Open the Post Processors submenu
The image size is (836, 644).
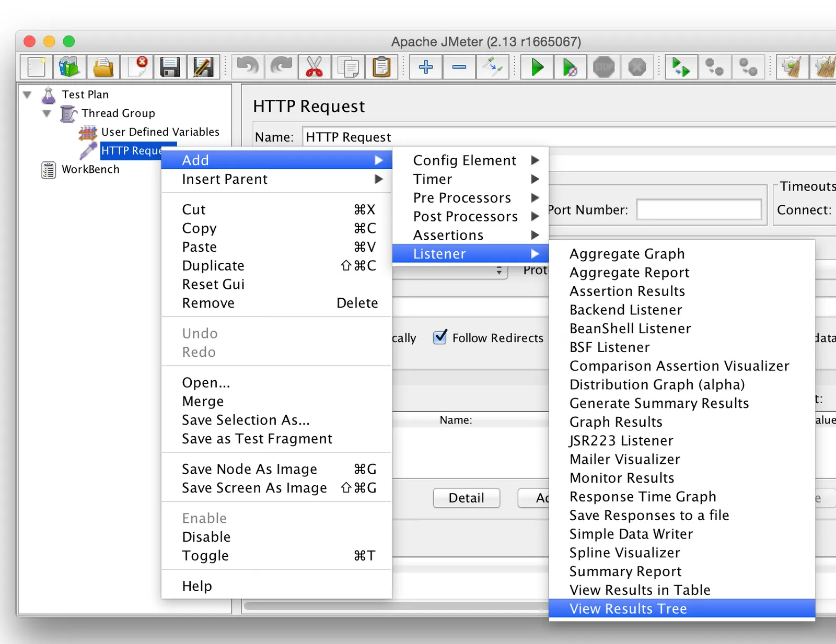[x=470, y=216]
